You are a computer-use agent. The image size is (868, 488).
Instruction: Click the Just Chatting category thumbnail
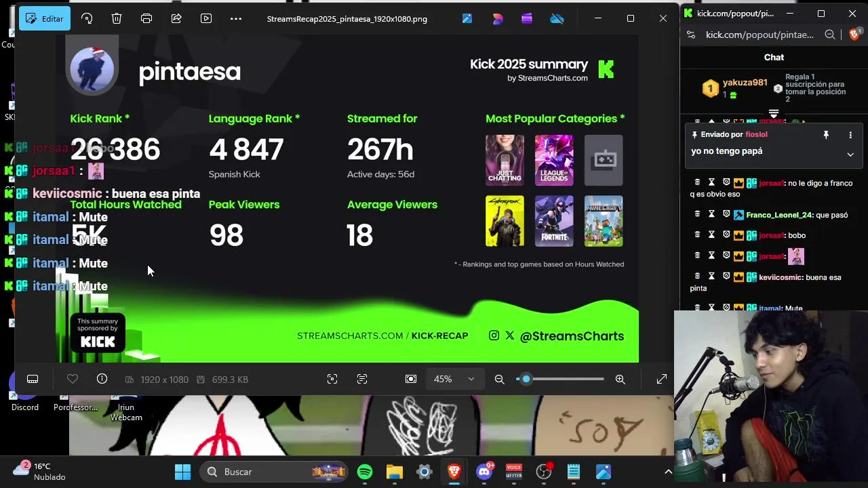(x=505, y=160)
